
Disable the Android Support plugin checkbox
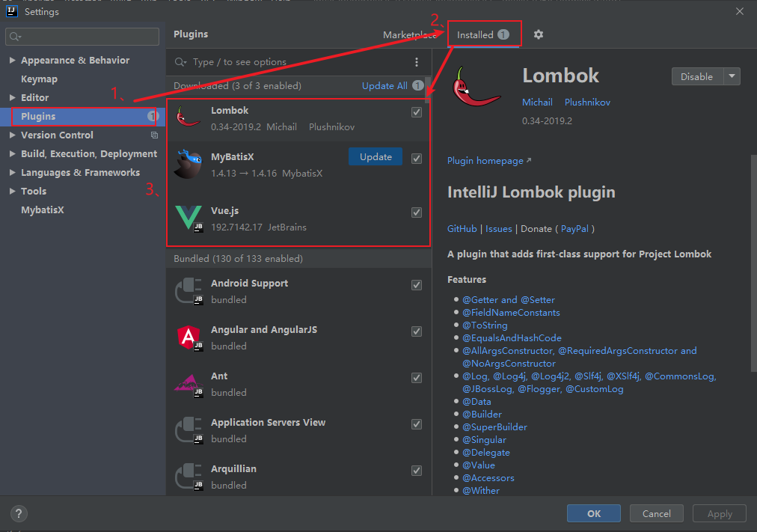(417, 285)
